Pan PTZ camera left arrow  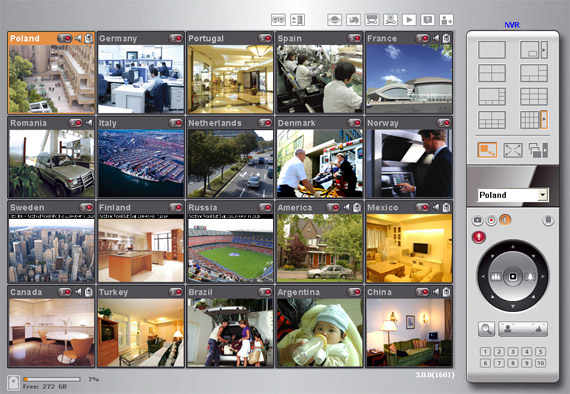(x=483, y=277)
